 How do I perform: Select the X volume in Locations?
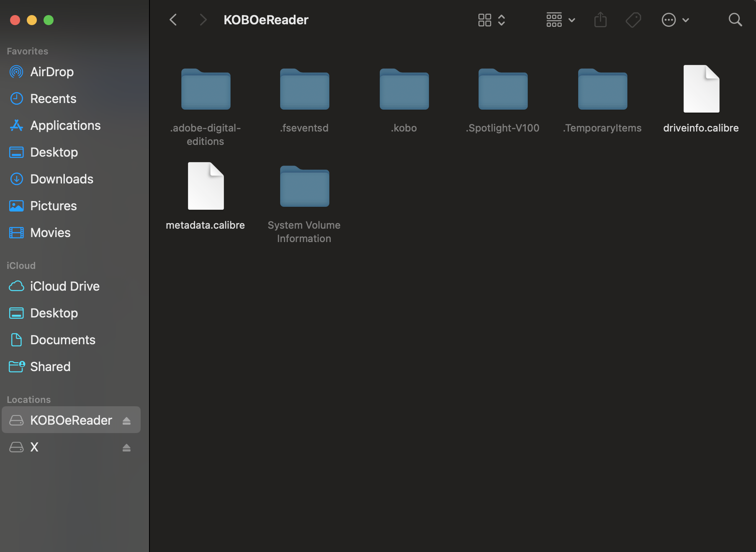71,447
